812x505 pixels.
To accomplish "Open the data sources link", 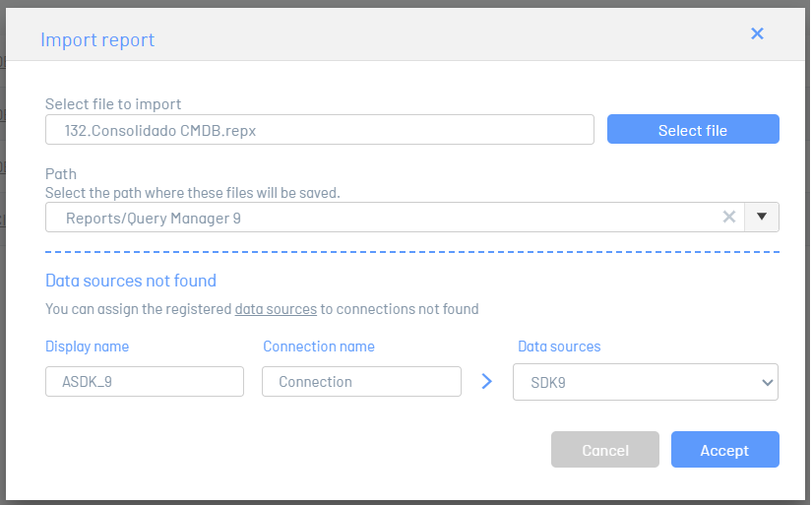I will (x=276, y=309).
